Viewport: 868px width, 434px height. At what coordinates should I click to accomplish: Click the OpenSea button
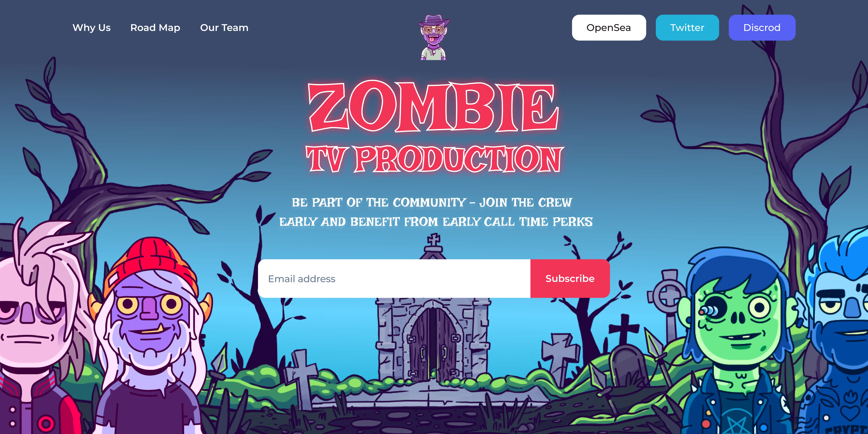pyautogui.click(x=609, y=28)
